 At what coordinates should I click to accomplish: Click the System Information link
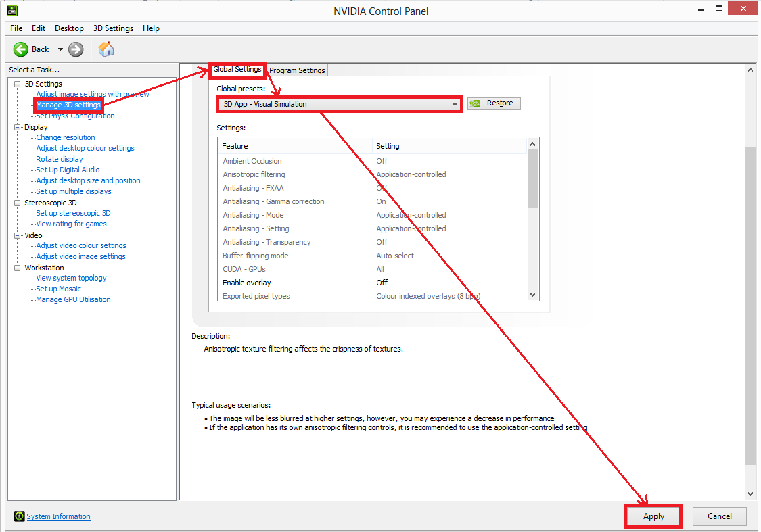click(58, 516)
